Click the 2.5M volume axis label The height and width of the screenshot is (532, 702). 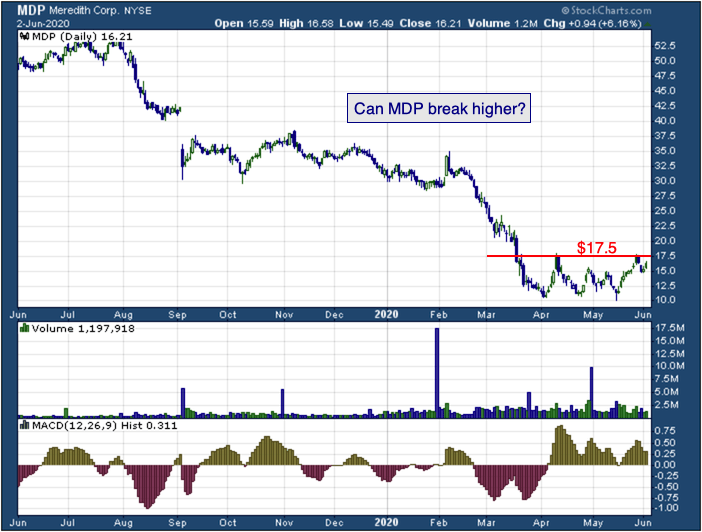point(667,405)
